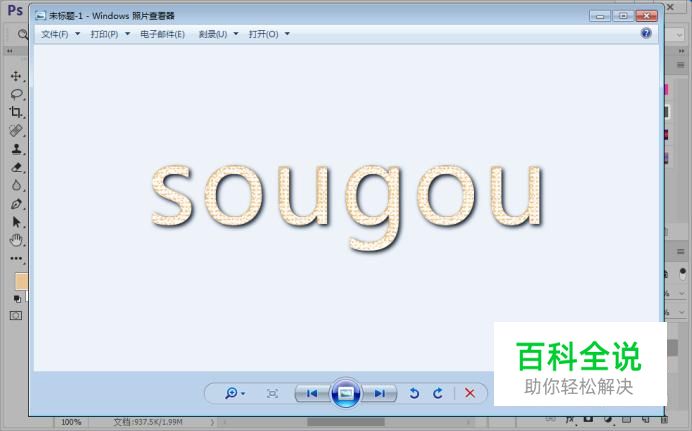The image size is (692, 431).
Task: Click the Ps logo in Photoshop
Action: 15,10
